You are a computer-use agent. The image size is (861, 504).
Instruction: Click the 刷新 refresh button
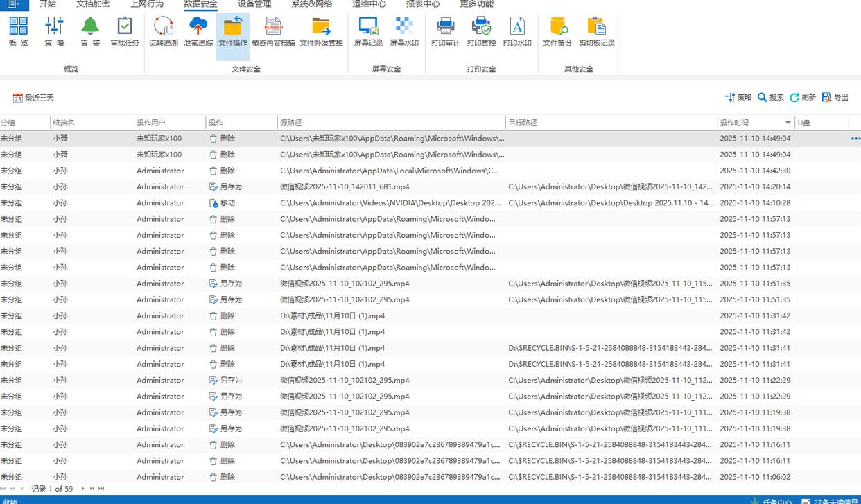pos(803,98)
